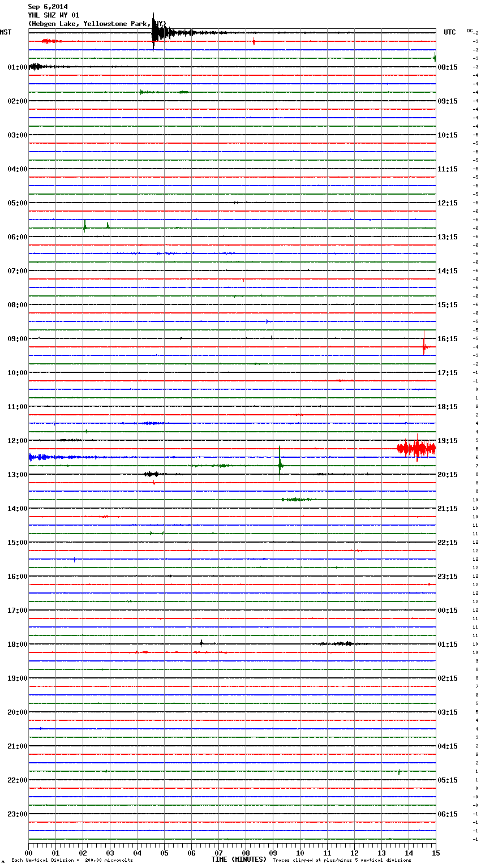Click the minute 15 tick label at bottom
Image resolution: width=481 pixels, height=868 pixels.
coord(435,853)
